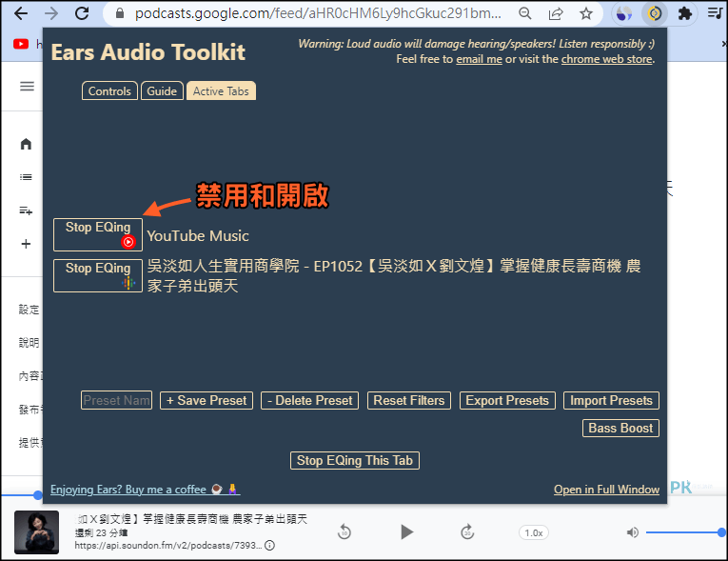Image resolution: width=728 pixels, height=561 pixels.
Task: Adjust the volume slider in the player
Action: [x=684, y=532]
